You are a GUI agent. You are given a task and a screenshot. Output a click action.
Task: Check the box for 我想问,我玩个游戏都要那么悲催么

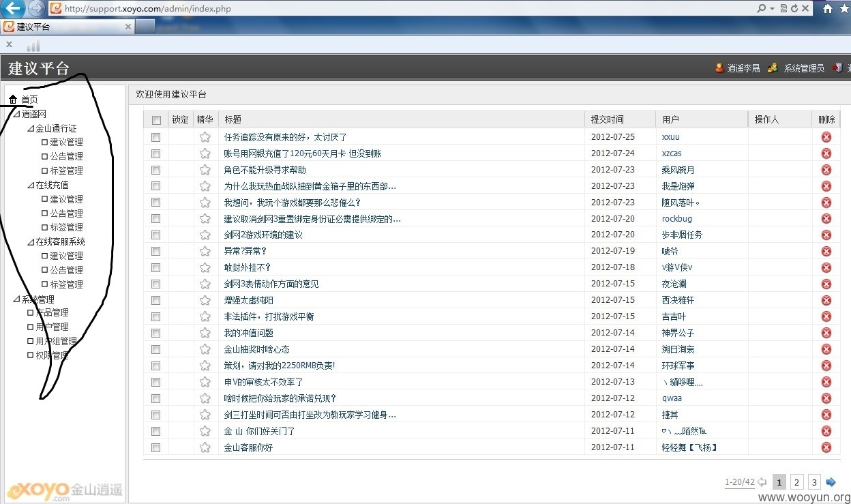click(156, 203)
